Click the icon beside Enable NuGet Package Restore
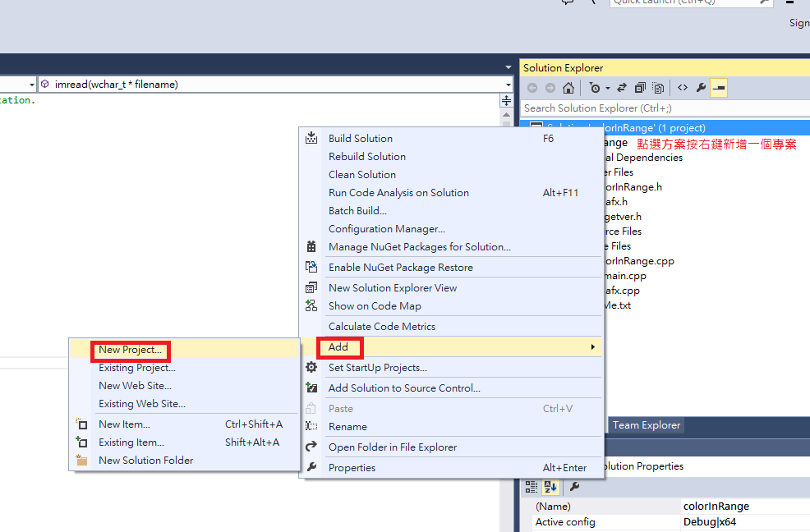810x532 pixels. (311, 267)
